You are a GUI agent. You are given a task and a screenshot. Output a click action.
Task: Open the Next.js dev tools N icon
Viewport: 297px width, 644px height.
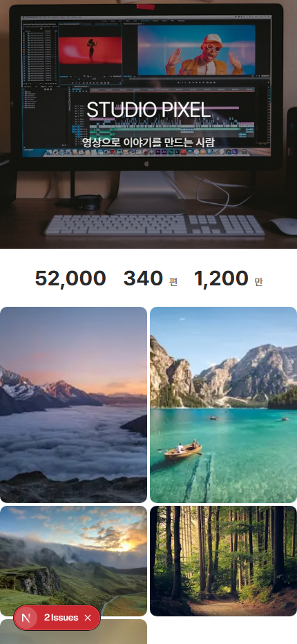(26, 618)
